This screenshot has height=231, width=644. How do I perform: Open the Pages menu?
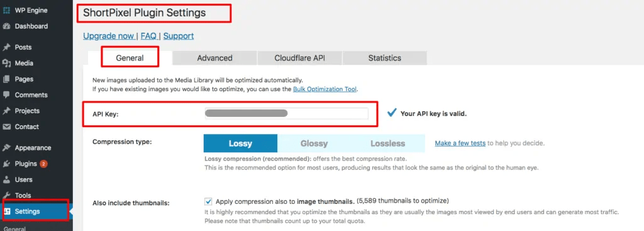tap(24, 79)
